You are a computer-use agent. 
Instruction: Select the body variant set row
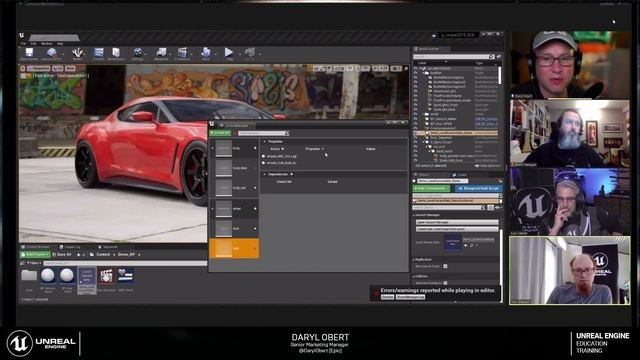(x=234, y=148)
